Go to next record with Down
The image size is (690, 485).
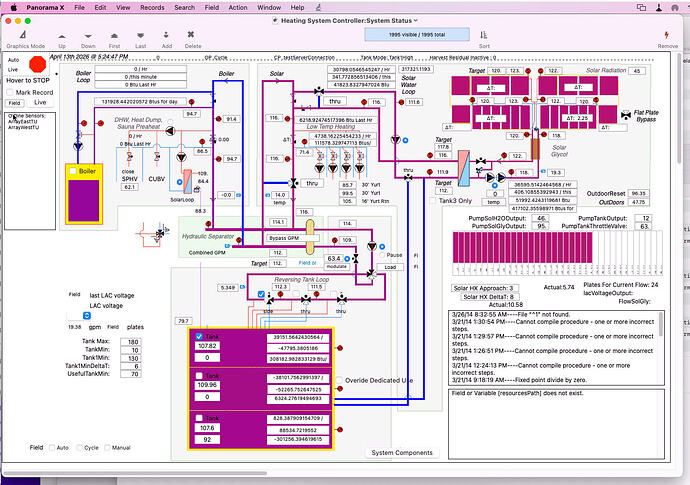(88, 40)
